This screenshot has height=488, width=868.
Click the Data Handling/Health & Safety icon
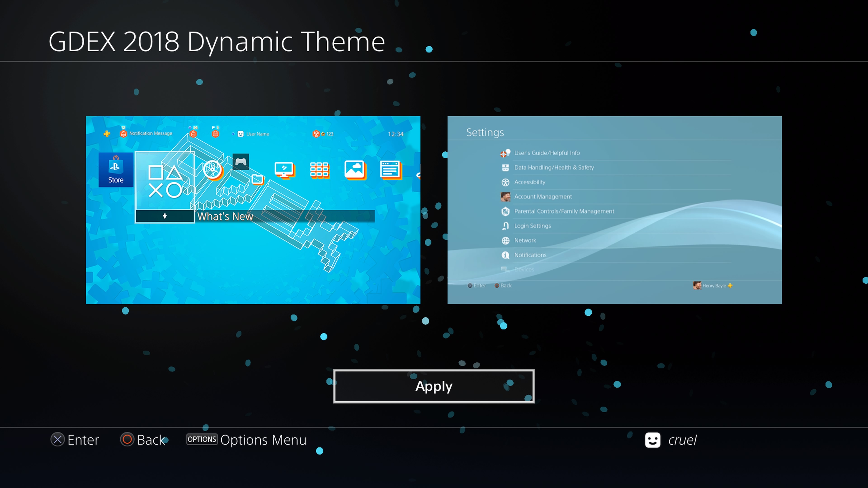tap(505, 167)
